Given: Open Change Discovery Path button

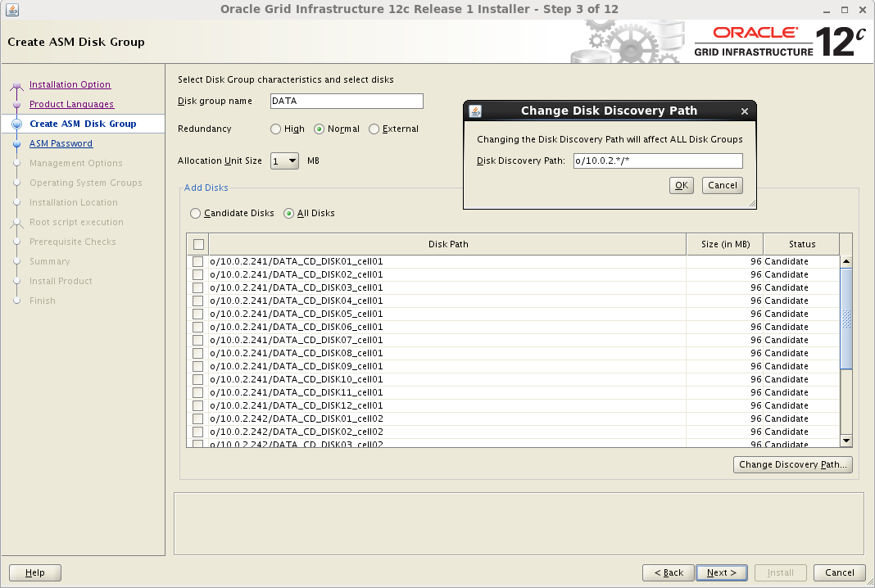Looking at the screenshot, I should [x=792, y=464].
